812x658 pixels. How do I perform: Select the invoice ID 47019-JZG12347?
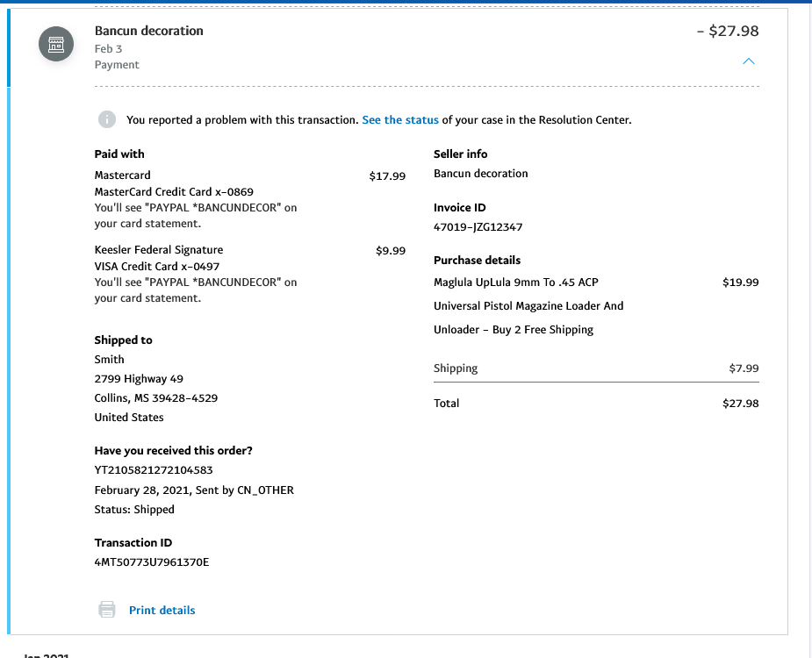click(478, 227)
